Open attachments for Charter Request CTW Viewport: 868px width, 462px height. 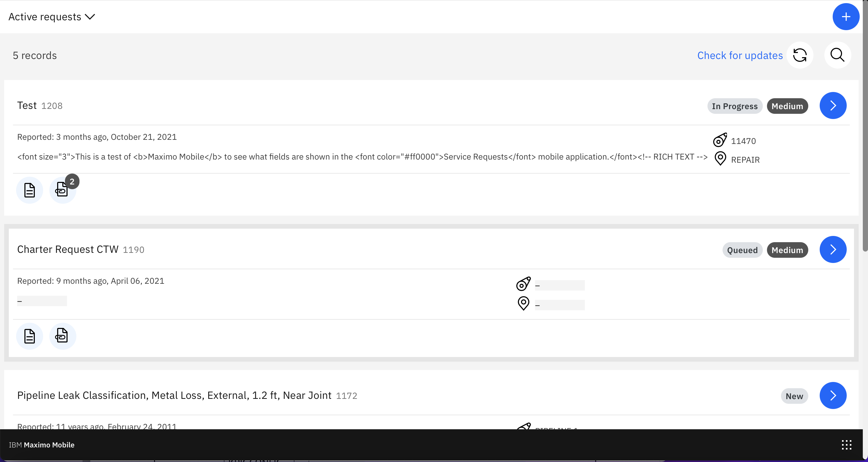(x=62, y=336)
